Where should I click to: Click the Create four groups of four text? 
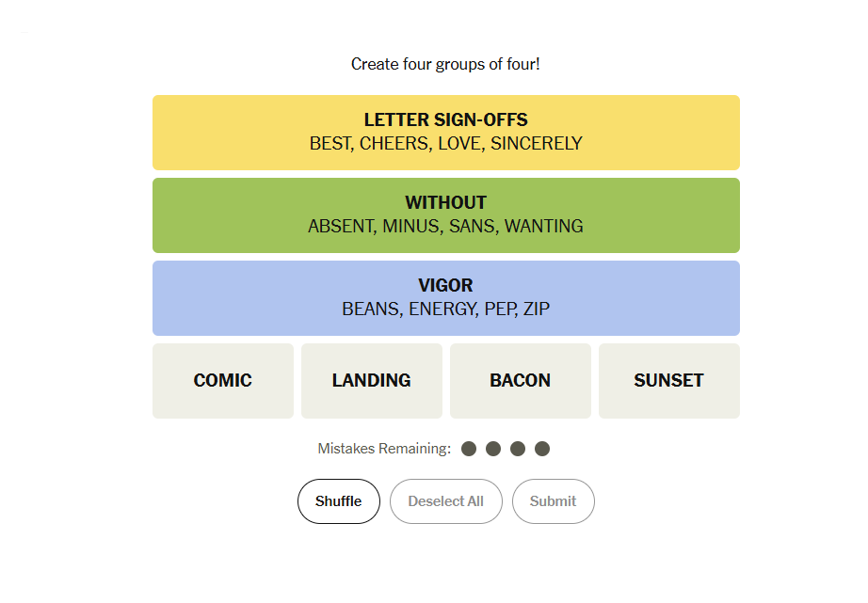[445, 64]
